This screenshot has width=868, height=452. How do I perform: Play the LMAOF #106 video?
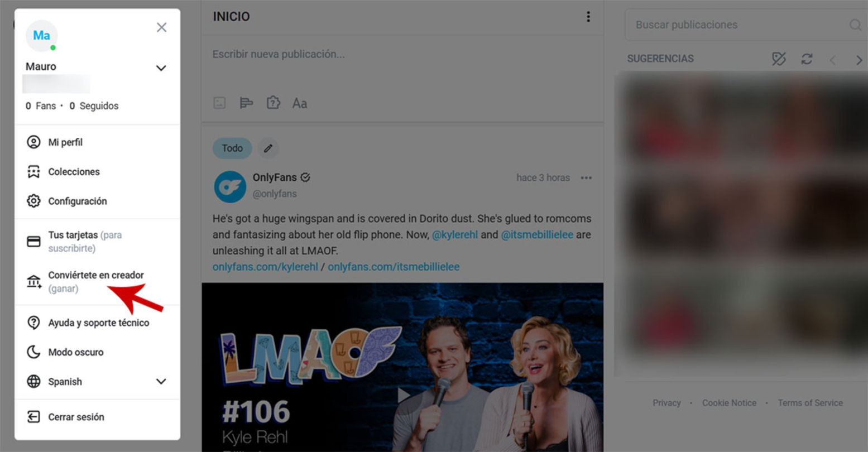[403, 396]
